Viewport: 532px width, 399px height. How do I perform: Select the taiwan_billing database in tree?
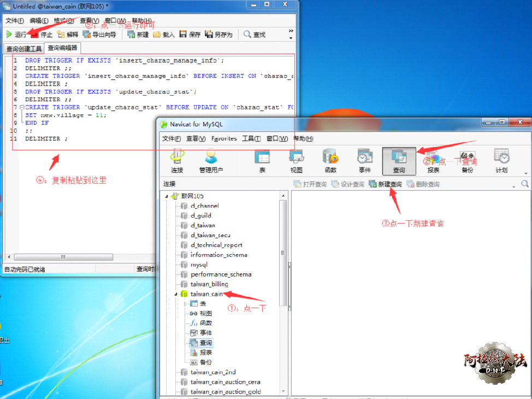(x=209, y=284)
